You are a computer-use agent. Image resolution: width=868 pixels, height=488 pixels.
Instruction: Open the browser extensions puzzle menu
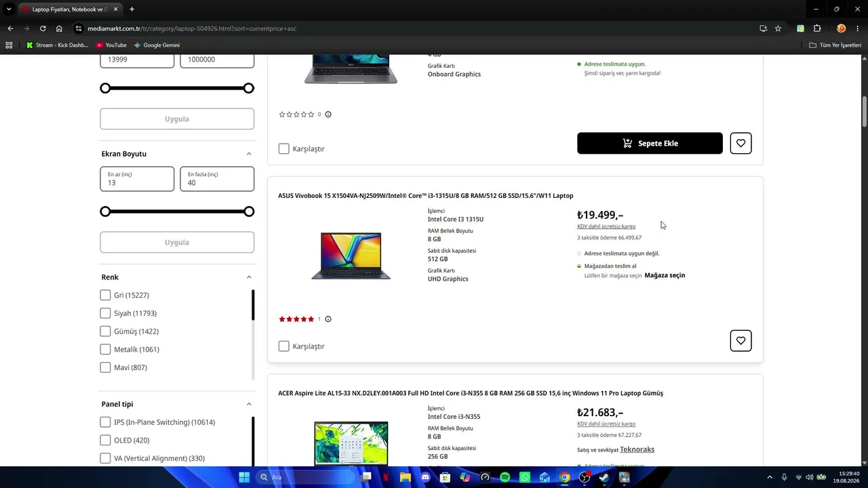817,28
